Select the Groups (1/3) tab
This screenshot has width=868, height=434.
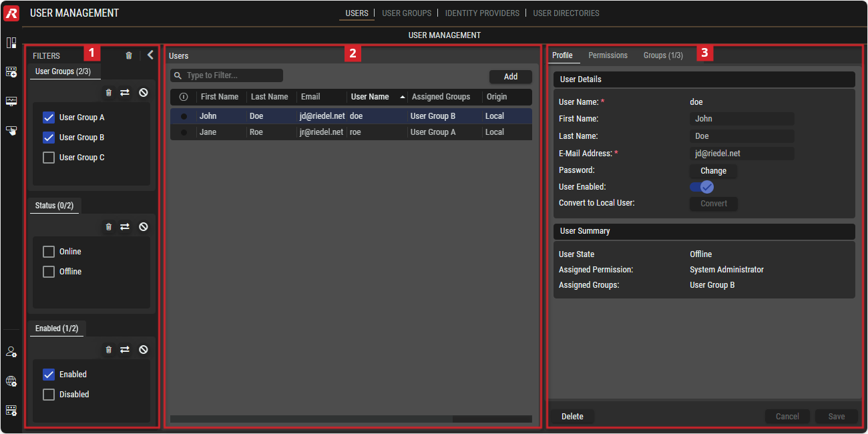click(663, 55)
